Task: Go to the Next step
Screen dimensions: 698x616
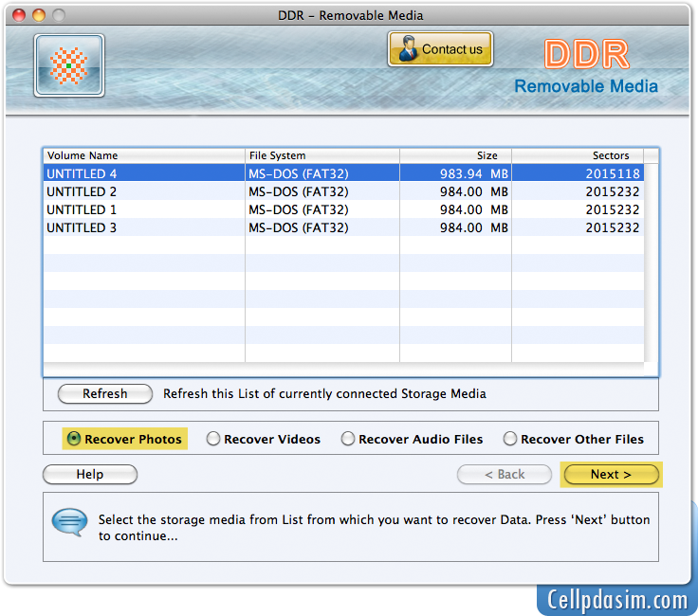Action: 611,474
